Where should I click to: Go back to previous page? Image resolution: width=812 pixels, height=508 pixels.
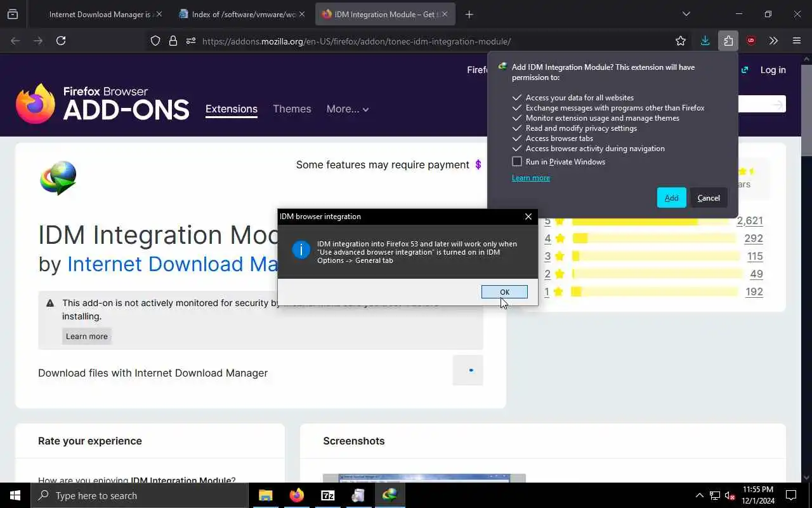pos(15,41)
